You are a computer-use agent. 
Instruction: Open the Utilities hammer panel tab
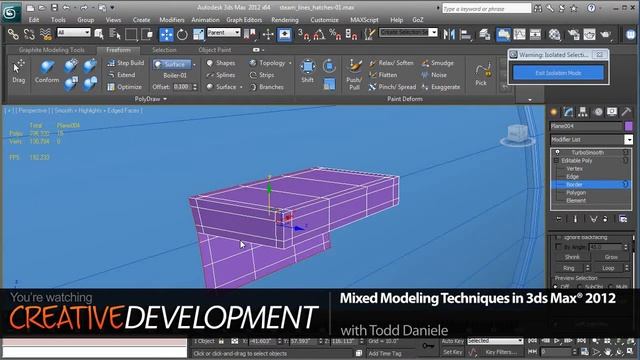(x=626, y=112)
